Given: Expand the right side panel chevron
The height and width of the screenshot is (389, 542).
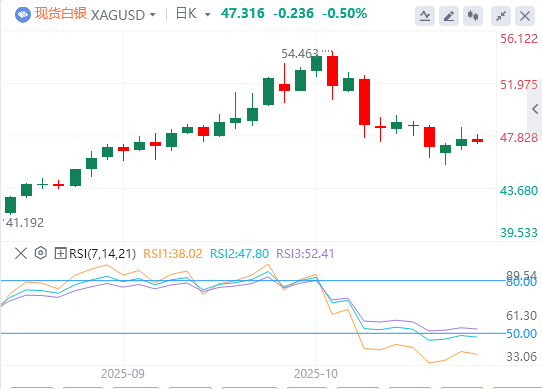Looking at the screenshot, I should tap(535, 109).
